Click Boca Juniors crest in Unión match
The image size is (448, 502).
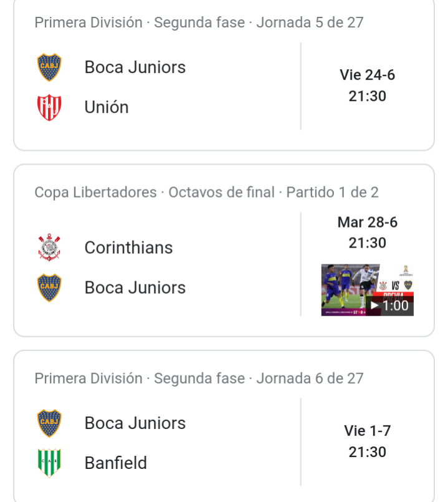coord(49,67)
